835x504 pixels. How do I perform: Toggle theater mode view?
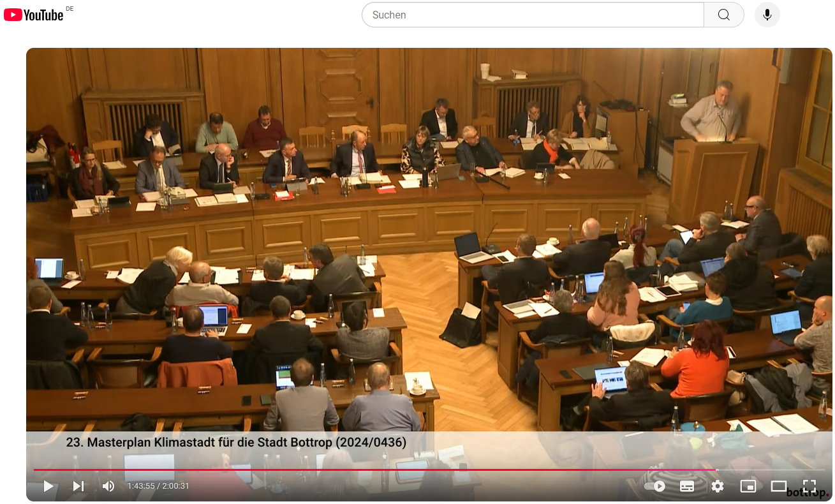click(x=778, y=486)
